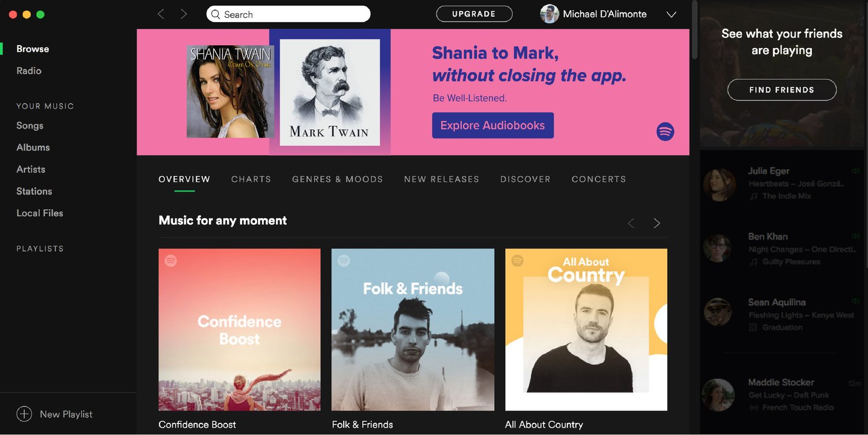
Task: Switch to the Charts tab
Action: (251, 179)
